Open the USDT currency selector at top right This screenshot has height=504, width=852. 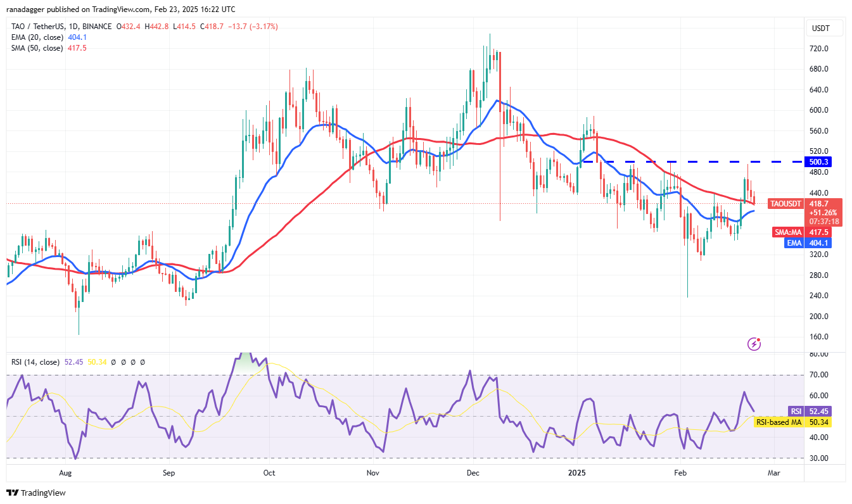point(822,28)
